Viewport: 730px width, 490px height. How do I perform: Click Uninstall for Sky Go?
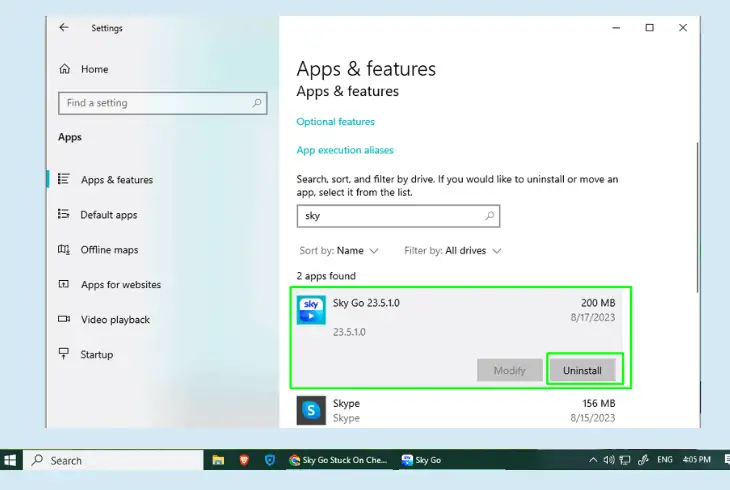582,370
